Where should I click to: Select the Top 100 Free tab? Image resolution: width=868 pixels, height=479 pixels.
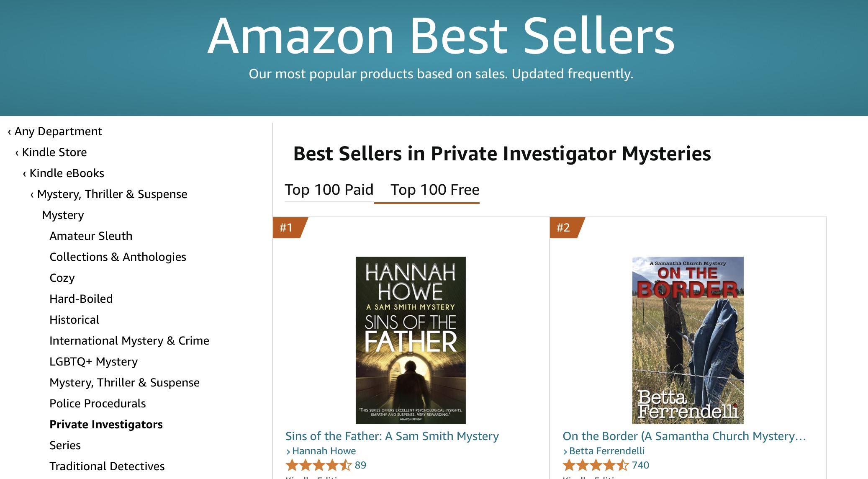pyautogui.click(x=434, y=190)
